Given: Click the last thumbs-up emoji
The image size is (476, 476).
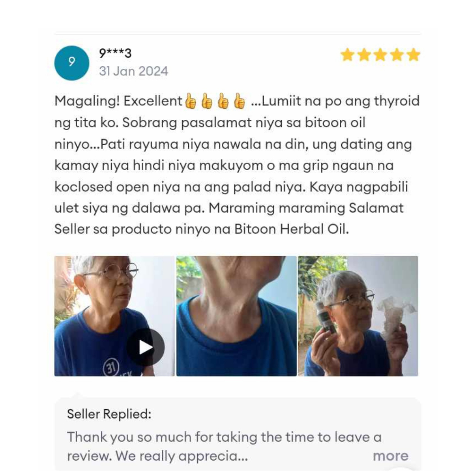Looking at the screenshot, I should point(239,101).
